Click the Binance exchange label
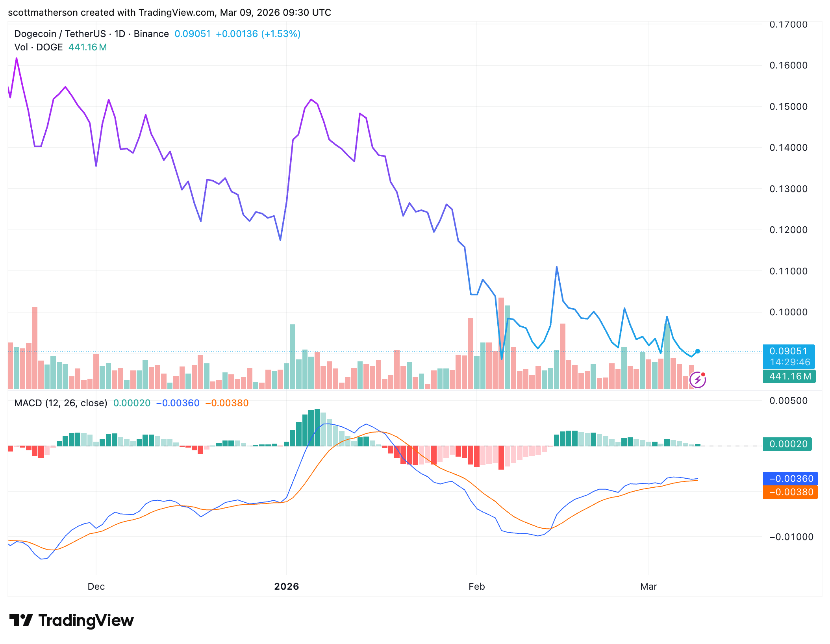The image size is (830, 644). click(151, 34)
